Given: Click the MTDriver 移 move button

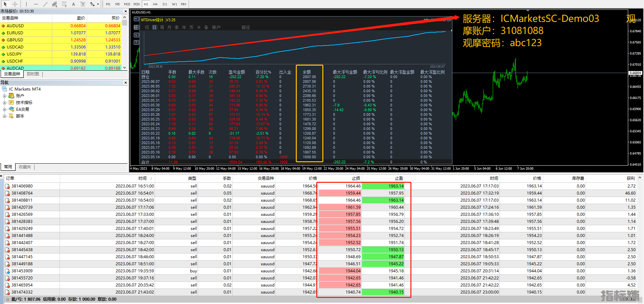Looking at the screenshot, I should [136, 27].
